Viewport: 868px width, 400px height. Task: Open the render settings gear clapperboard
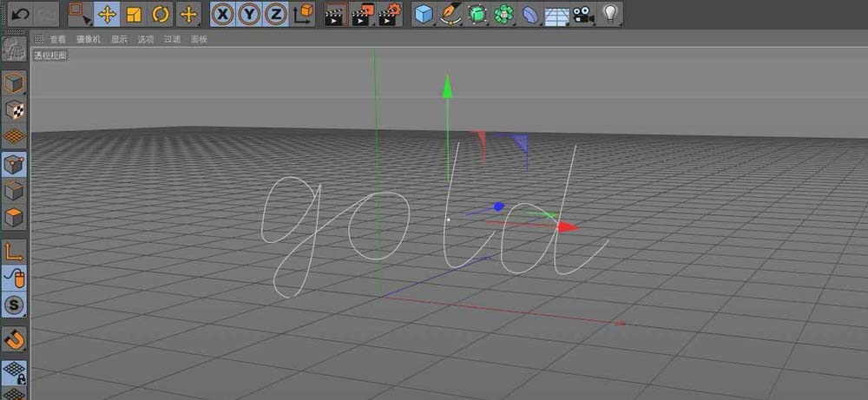pyautogui.click(x=391, y=14)
